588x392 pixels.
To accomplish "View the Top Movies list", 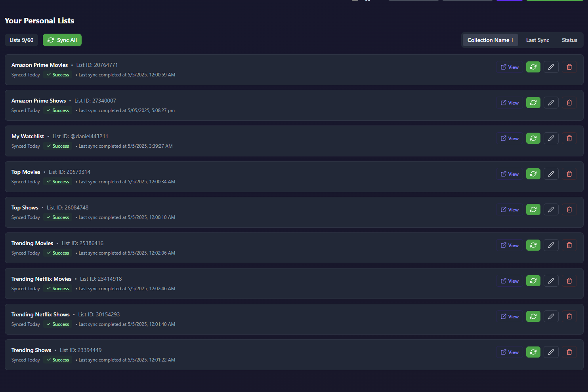I will 510,174.
